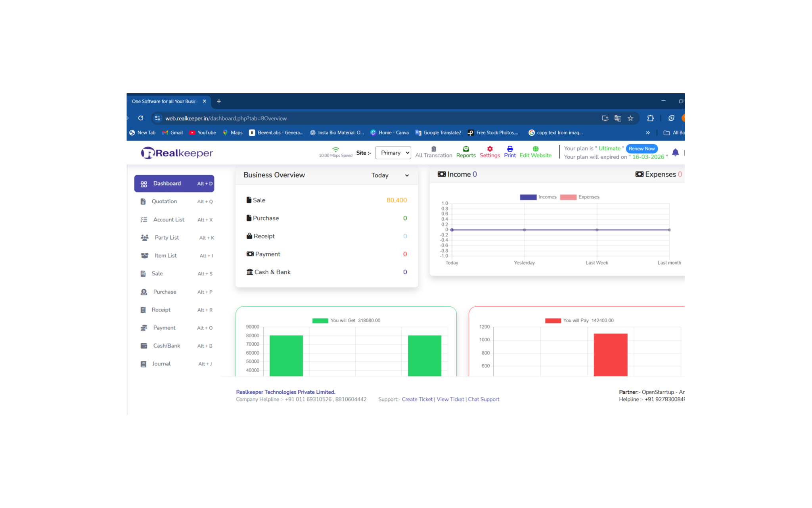Expand the Today period dropdown
812x508 pixels.
pos(390,175)
